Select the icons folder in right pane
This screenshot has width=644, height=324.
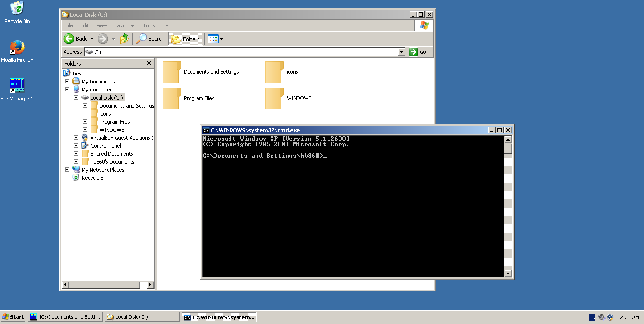pos(292,72)
